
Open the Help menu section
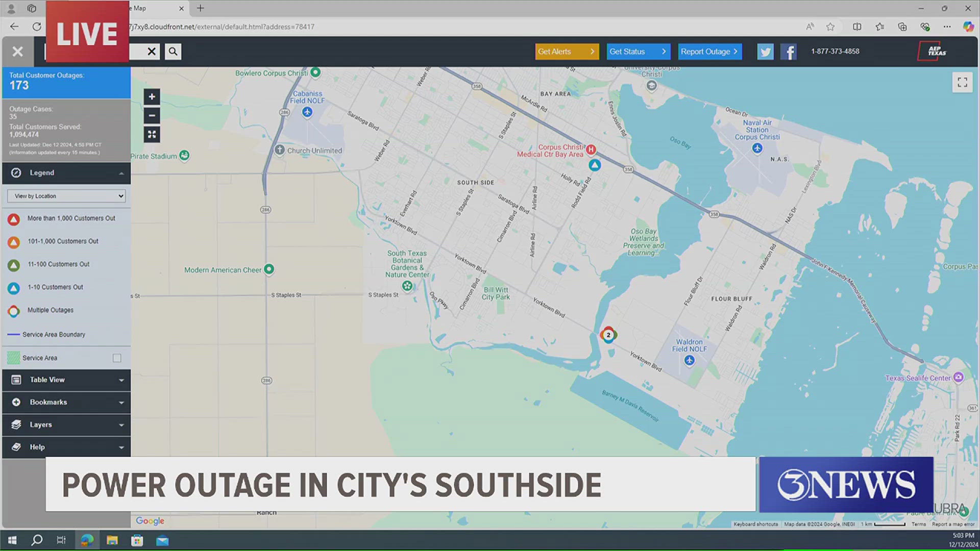click(66, 447)
